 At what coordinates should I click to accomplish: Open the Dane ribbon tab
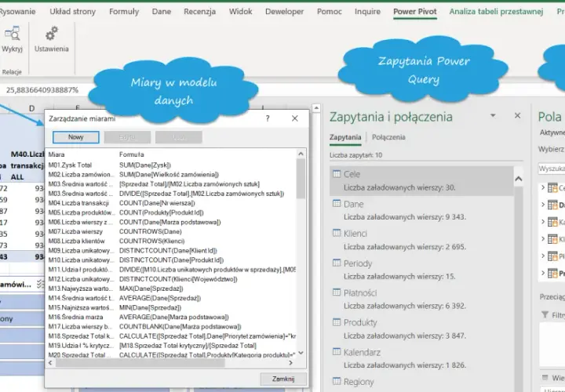162,12
